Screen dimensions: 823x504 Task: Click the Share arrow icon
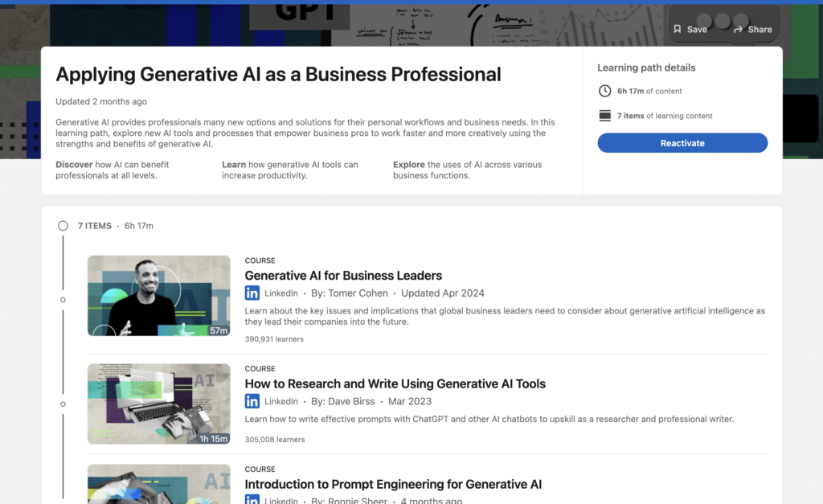pyautogui.click(x=738, y=30)
